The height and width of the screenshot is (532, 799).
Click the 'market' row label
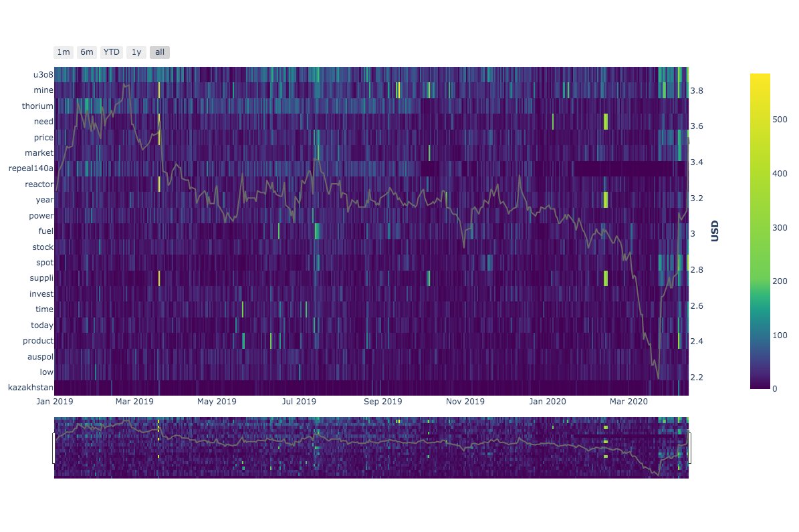click(39, 153)
